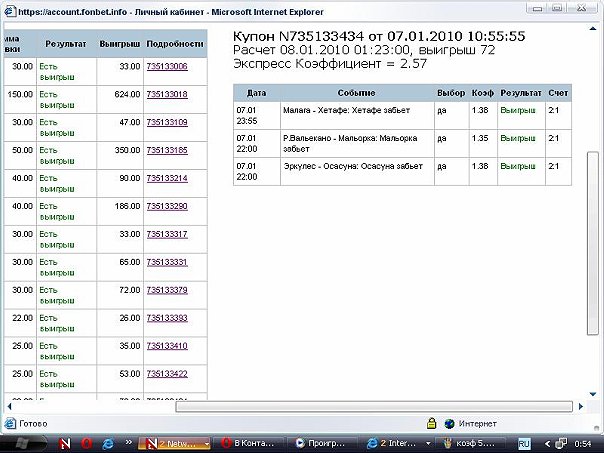Open details for coupon 735133290
This screenshot has height=453, width=604.
167,206
